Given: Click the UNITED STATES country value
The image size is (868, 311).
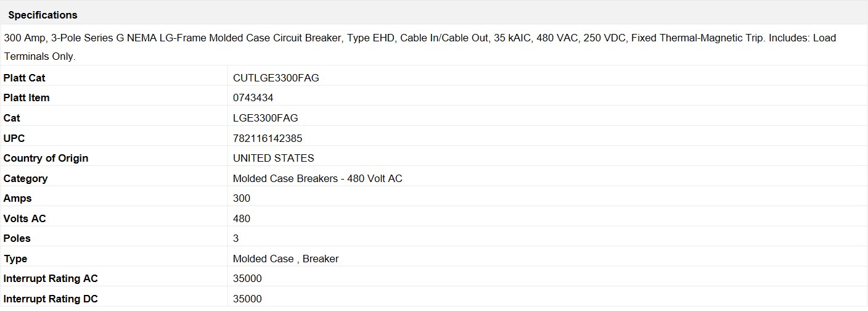Looking at the screenshot, I should [273, 158].
